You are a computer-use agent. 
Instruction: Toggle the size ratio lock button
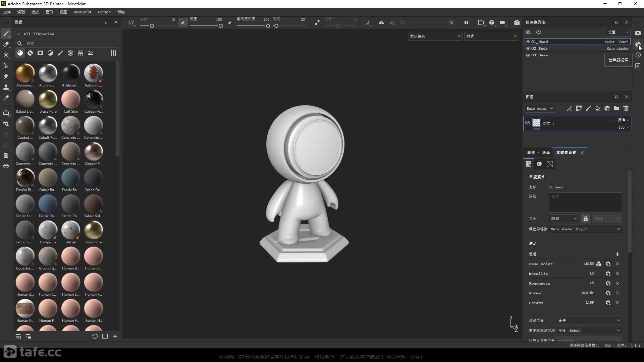click(586, 219)
